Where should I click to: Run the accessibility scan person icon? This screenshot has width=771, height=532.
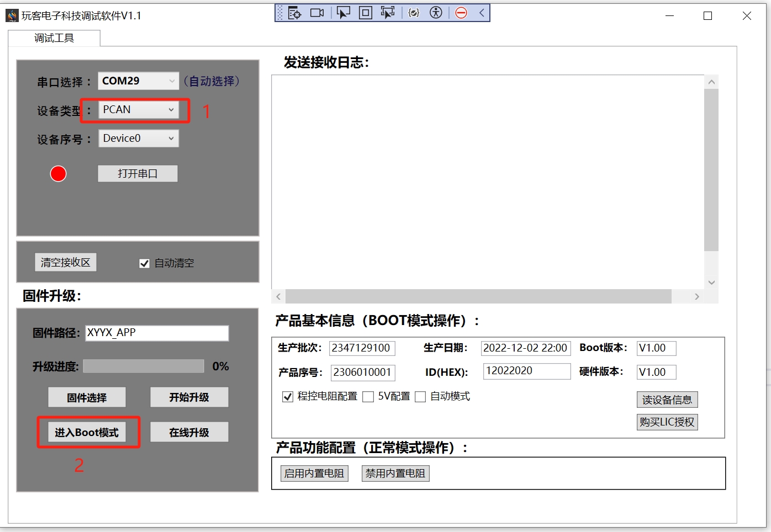click(x=436, y=13)
